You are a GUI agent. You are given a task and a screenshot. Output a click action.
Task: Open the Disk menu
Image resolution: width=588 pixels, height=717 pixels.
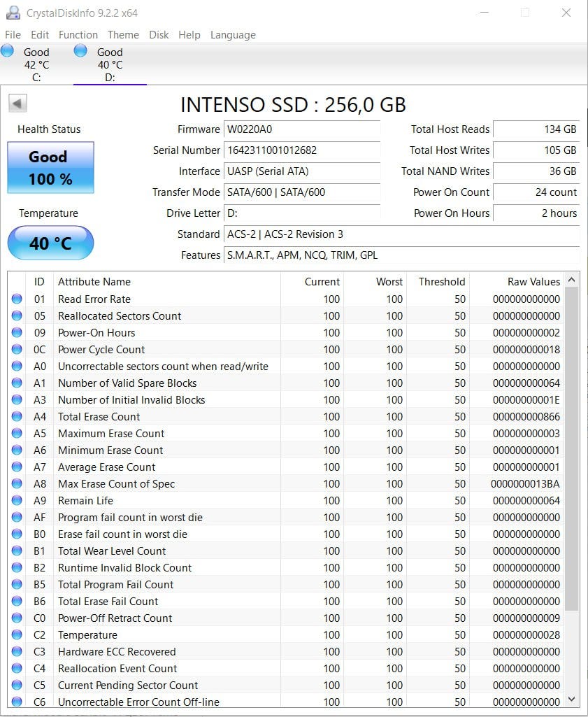[159, 35]
